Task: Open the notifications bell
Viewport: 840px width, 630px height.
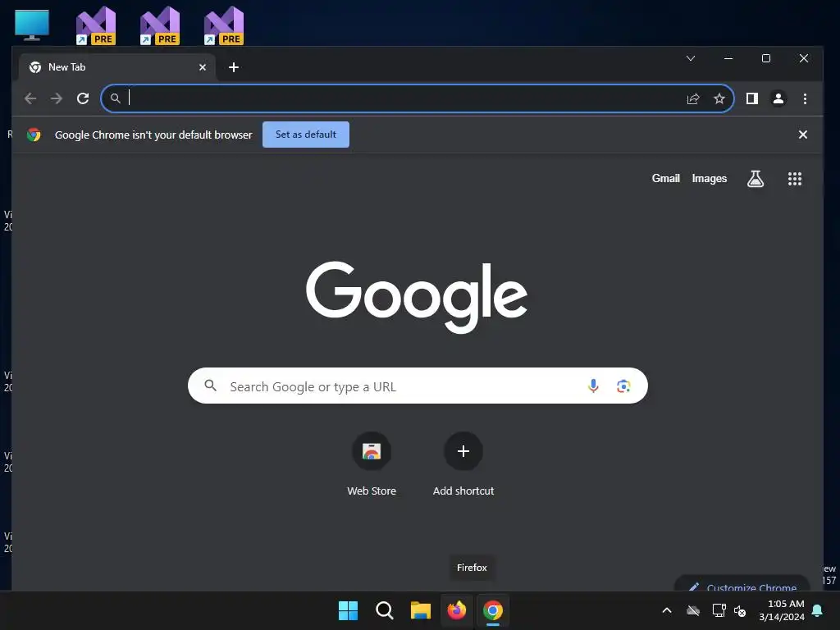Action: [818, 610]
